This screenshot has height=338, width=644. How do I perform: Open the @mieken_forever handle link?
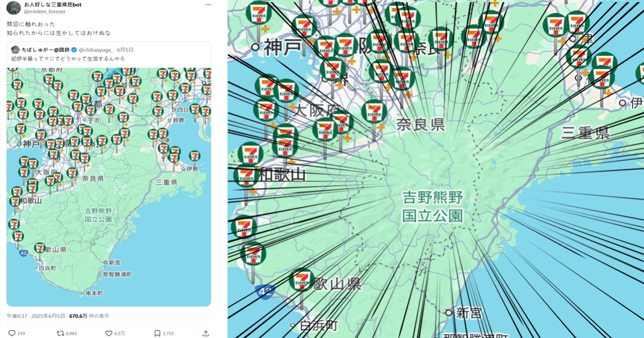coord(45,11)
